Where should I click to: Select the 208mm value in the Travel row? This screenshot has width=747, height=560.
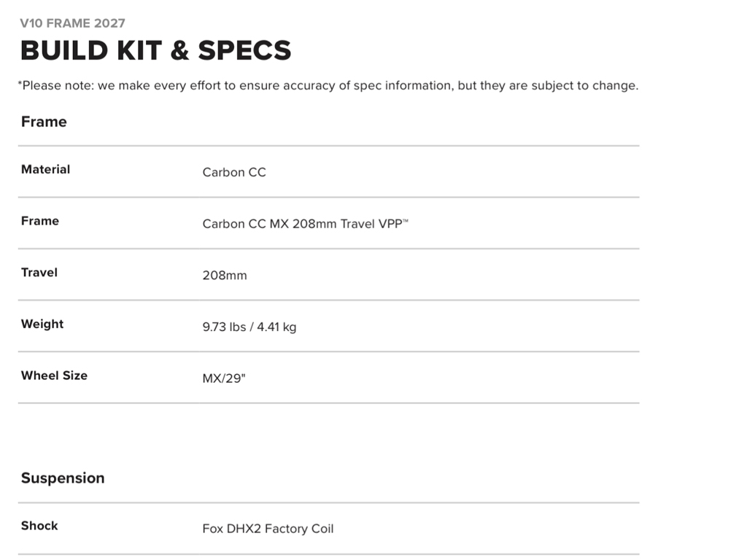point(225,276)
